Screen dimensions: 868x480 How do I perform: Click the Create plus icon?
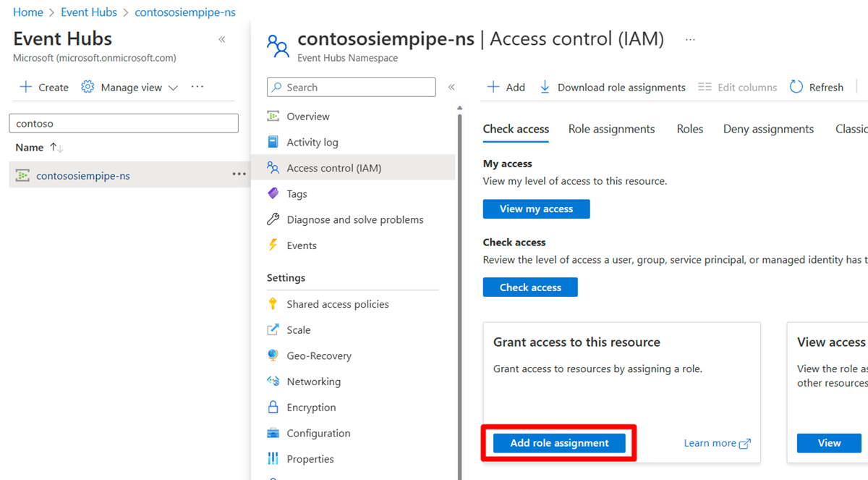pyautogui.click(x=26, y=87)
